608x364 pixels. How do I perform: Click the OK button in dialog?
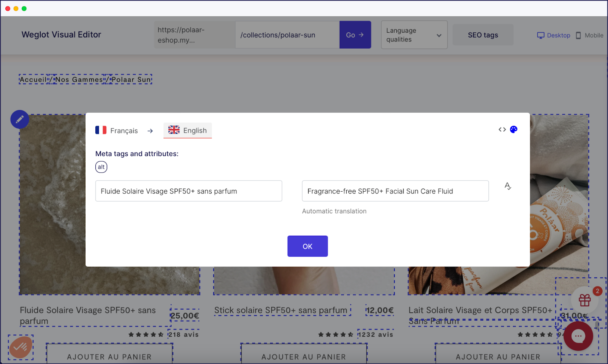click(x=307, y=246)
